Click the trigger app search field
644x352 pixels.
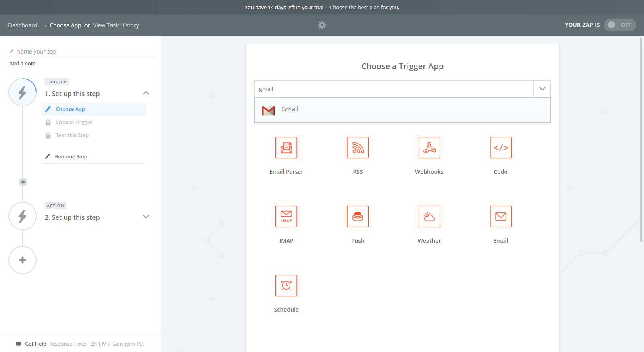394,89
